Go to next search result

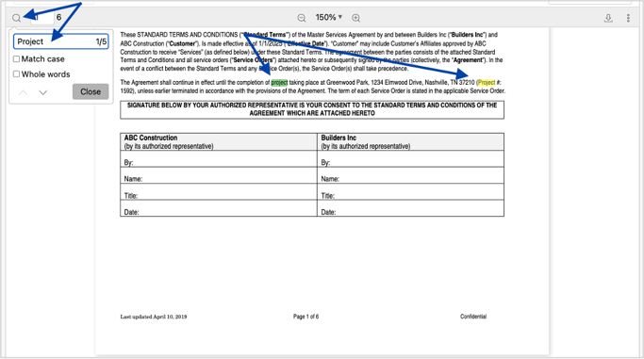coord(42,92)
